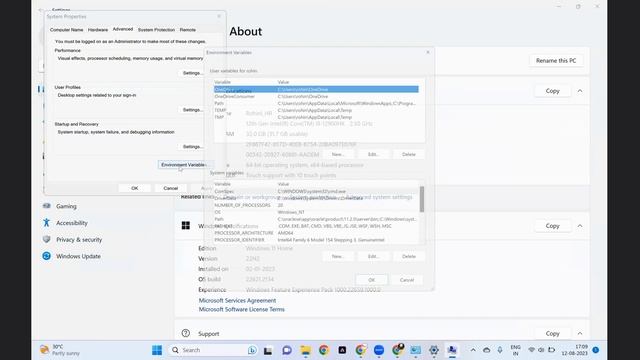This screenshot has width=640, height=360.
Task: Open User Profiles Settings button
Action: 192,110
